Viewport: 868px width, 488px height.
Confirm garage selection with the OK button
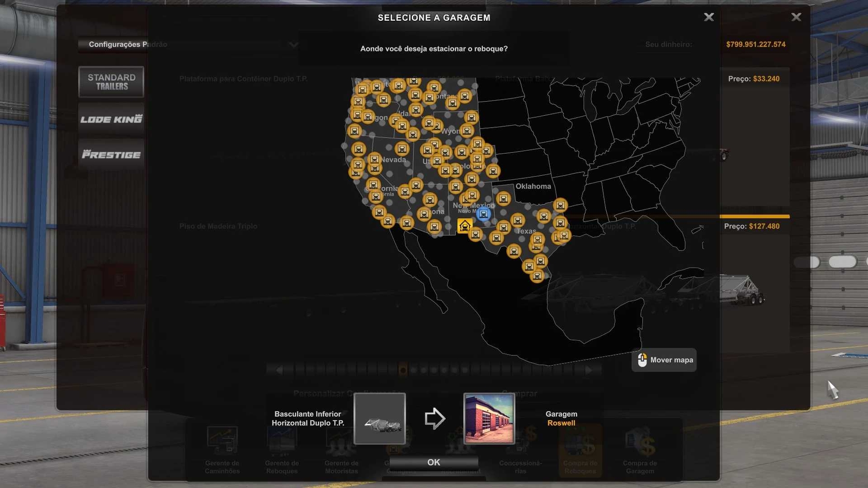point(434,462)
